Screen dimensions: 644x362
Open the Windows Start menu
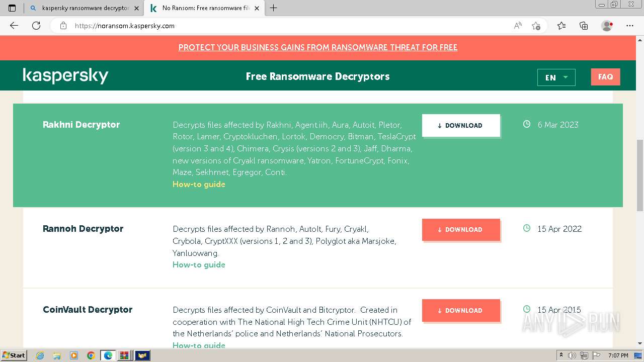(14, 355)
